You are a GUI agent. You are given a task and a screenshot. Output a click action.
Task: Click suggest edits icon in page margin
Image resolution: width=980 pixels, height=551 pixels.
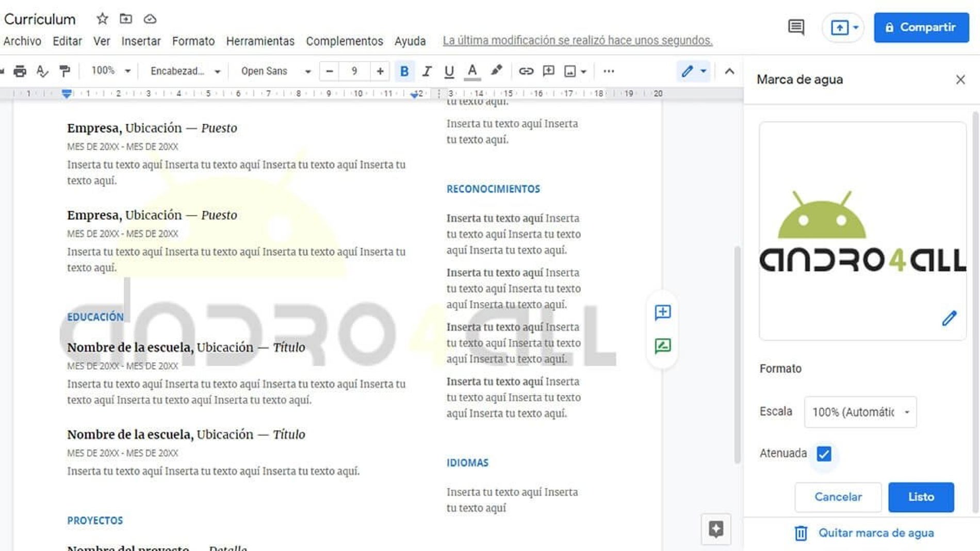pos(662,345)
